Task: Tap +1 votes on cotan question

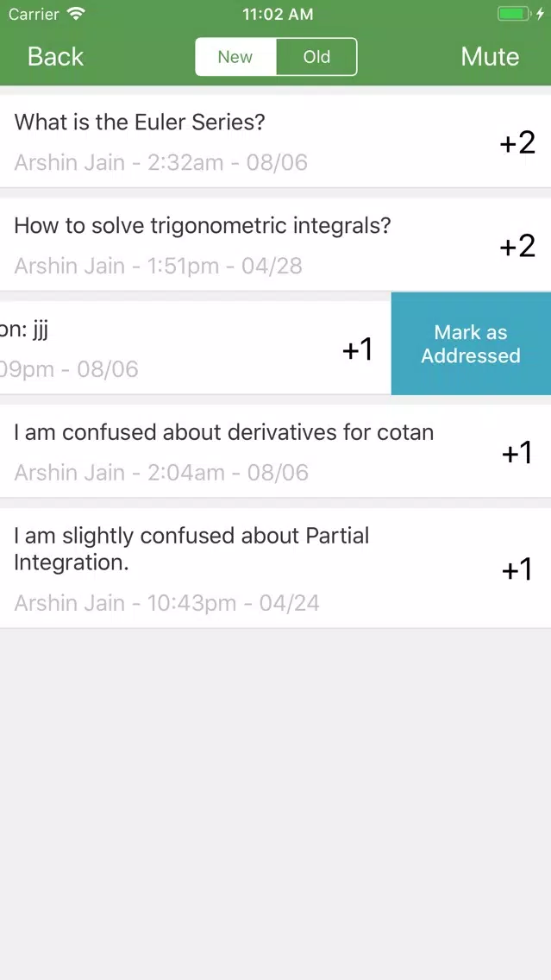Action: pos(517,453)
